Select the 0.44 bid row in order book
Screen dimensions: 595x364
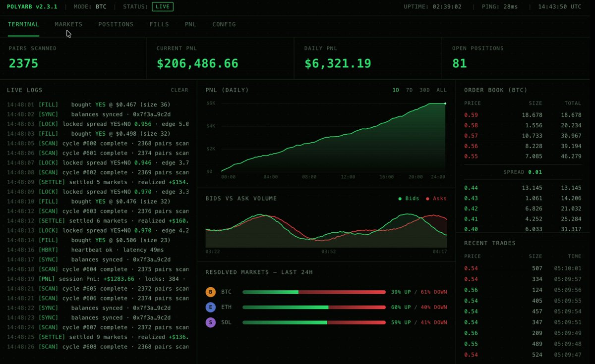[523, 188]
